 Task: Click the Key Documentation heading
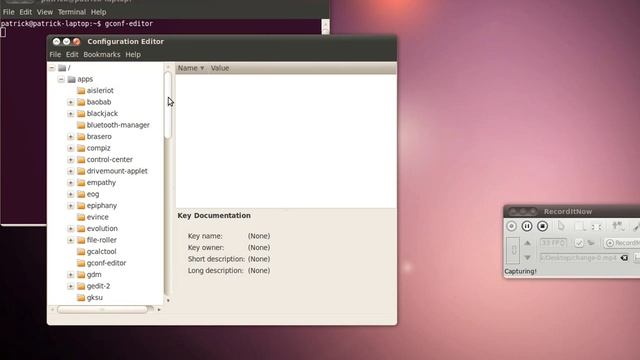pyautogui.click(x=214, y=216)
